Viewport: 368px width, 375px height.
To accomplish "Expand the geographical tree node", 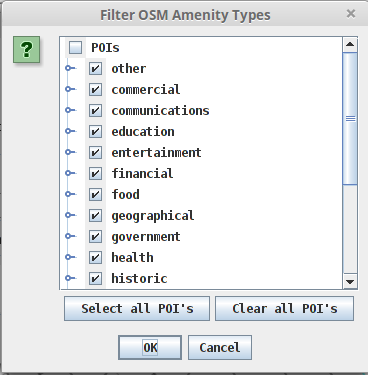I will pos(69,215).
